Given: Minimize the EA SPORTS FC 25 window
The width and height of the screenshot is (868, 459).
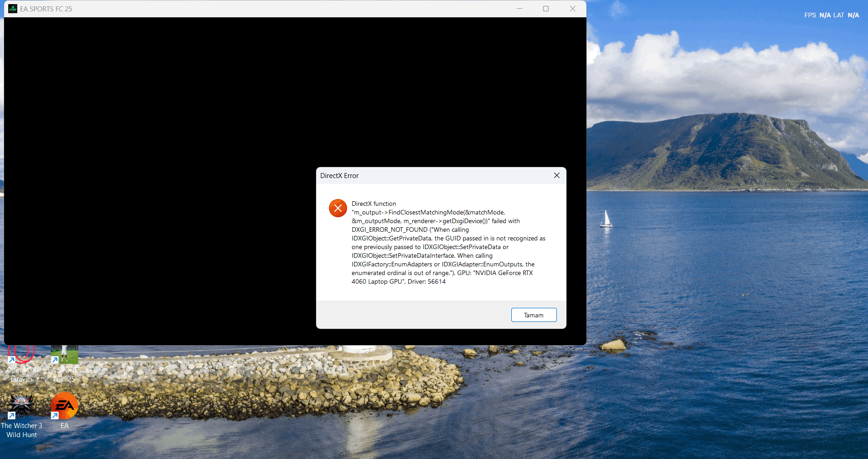Looking at the screenshot, I should pyautogui.click(x=520, y=9).
